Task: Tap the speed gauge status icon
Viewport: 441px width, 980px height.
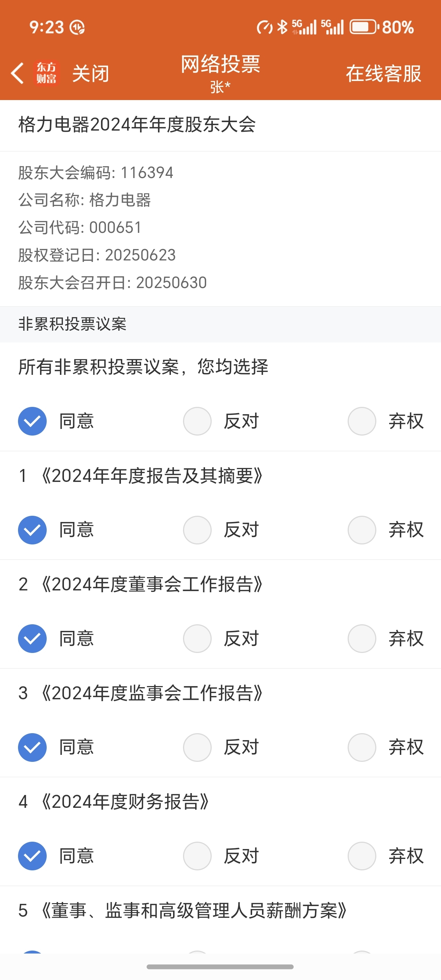Action: tap(265, 27)
